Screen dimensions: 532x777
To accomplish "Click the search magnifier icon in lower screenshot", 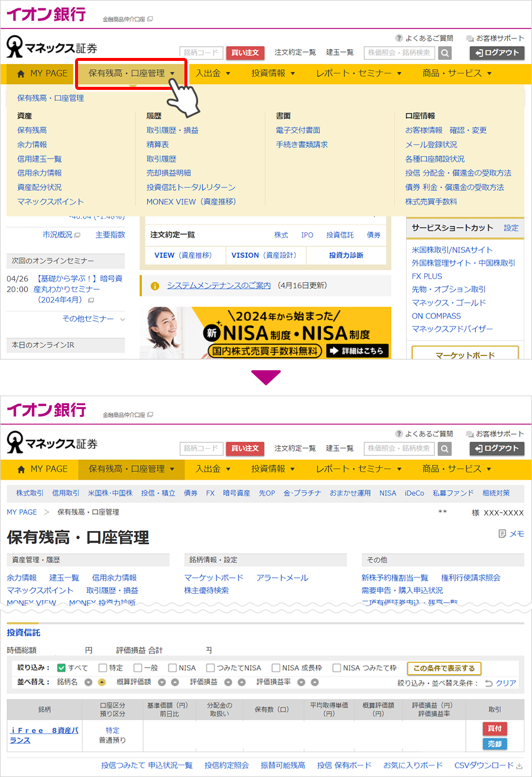I will [x=445, y=448].
